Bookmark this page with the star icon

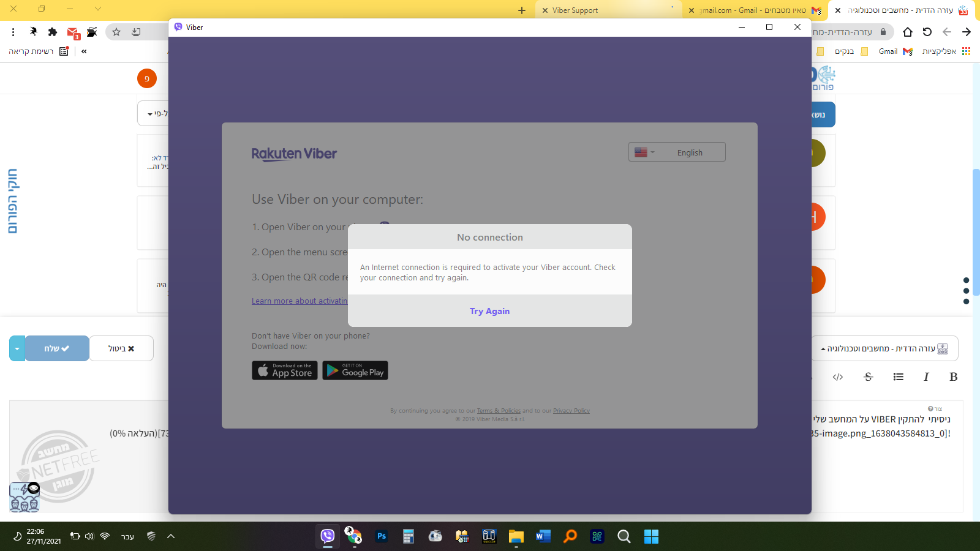pyautogui.click(x=116, y=32)
